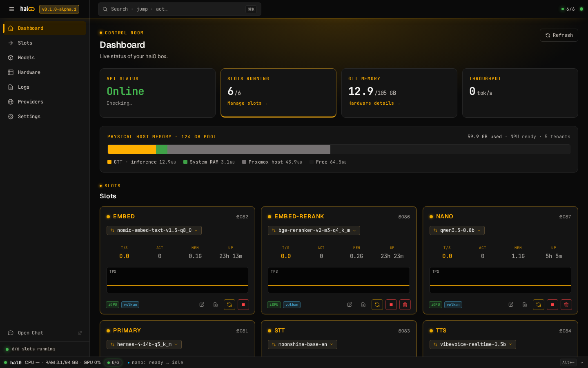View logs for the NANO slot
The width and height of the screenshot is (588, 368).
click(x=525, y=305)
